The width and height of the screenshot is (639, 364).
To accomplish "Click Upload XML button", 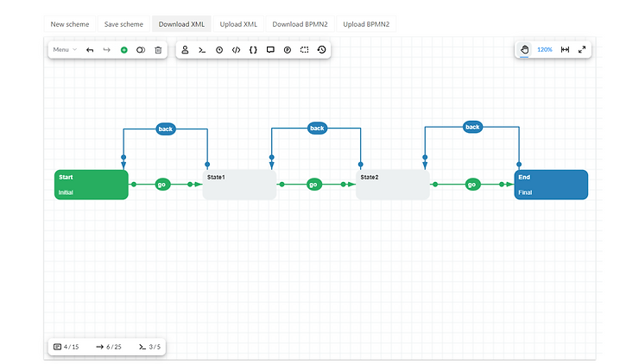I will pyautogui.click(x=238, y=24).
